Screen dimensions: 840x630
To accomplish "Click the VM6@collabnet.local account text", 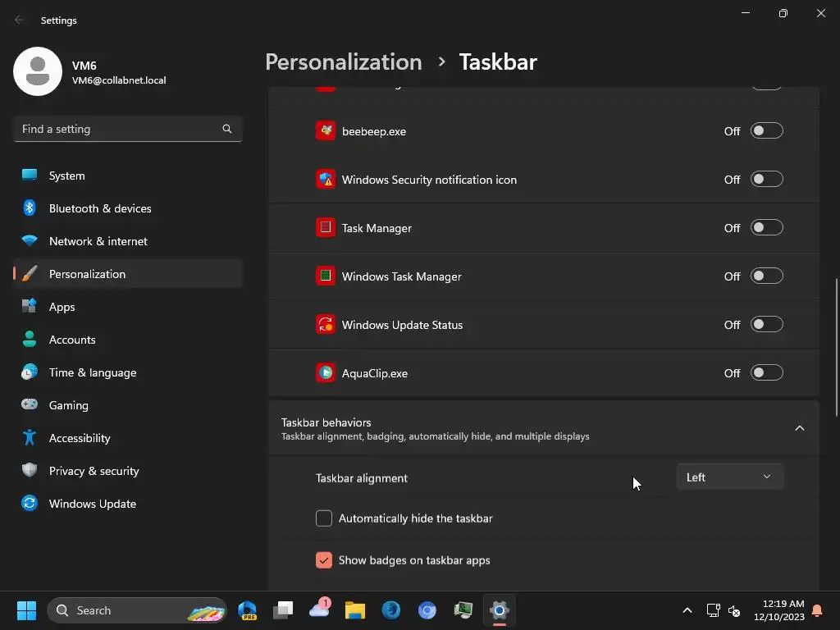I will tap(119, 80).
